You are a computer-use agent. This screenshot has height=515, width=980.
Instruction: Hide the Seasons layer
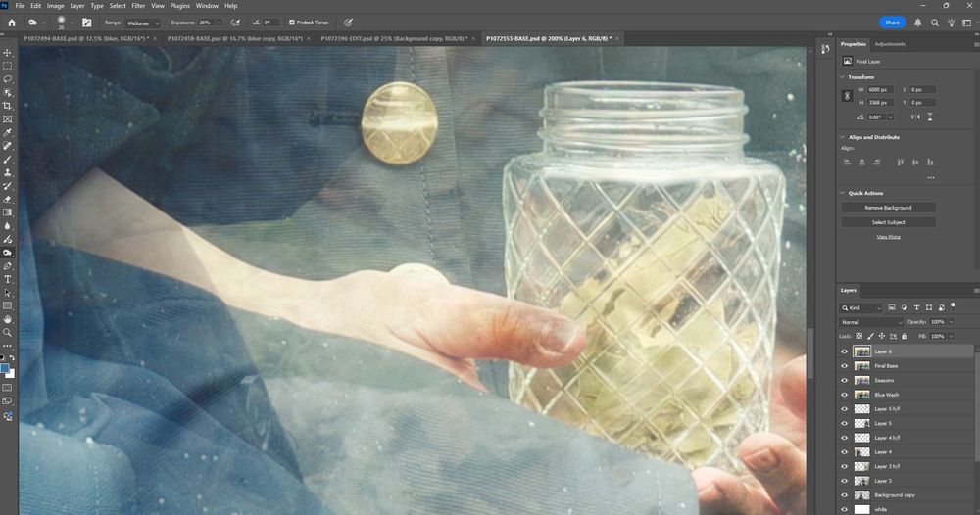[x=844, y=380]
